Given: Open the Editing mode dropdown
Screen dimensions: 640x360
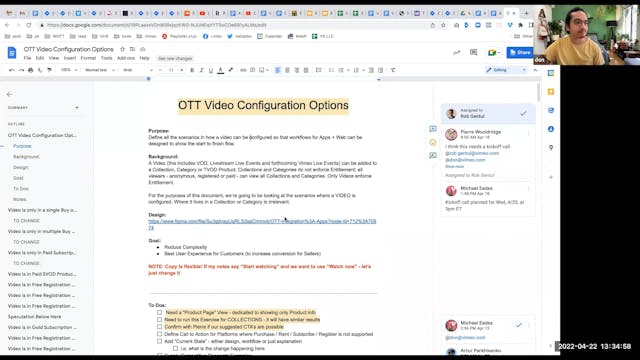Looking at the screenshot, I should coord(506,70).
